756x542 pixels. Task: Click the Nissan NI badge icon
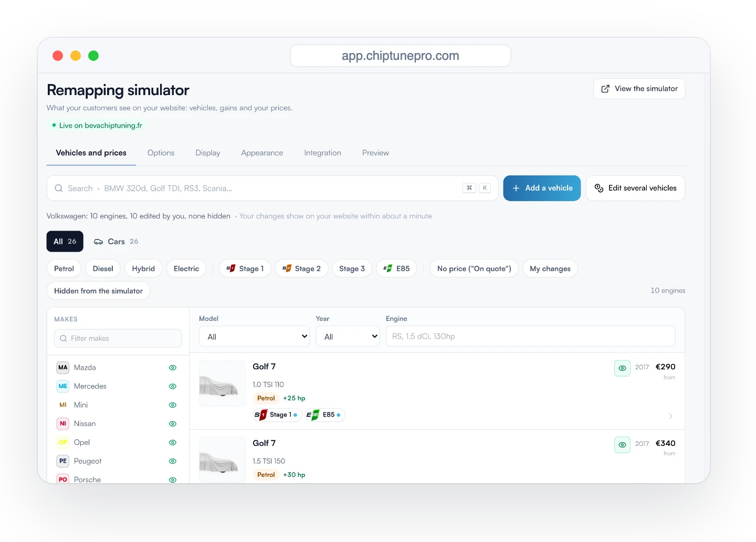pos(63,423)
